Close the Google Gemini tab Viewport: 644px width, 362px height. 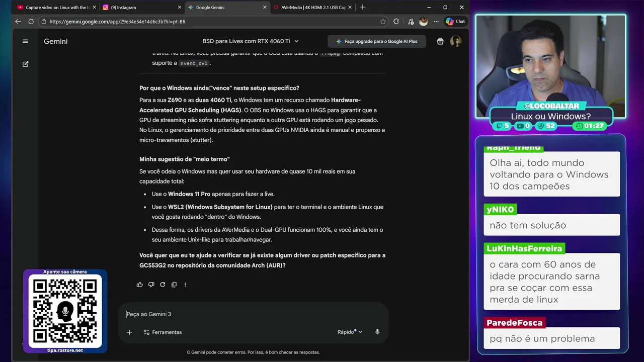point(265,8)
